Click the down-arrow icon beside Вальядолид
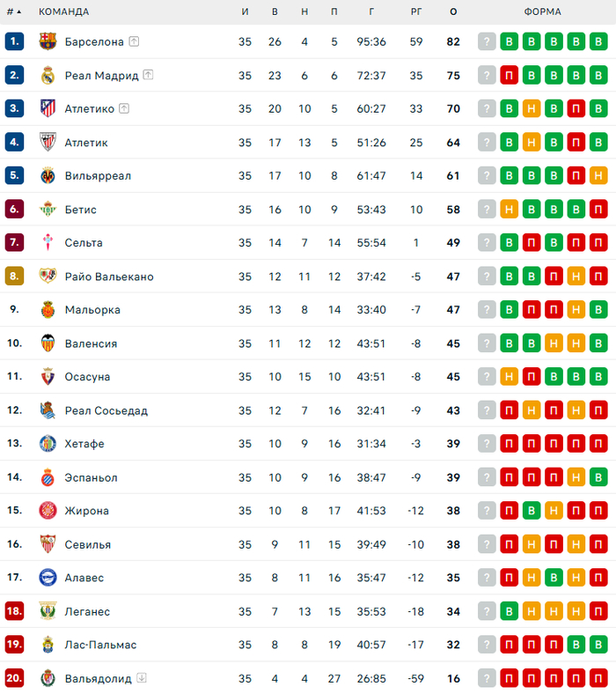 click(142, 678)
